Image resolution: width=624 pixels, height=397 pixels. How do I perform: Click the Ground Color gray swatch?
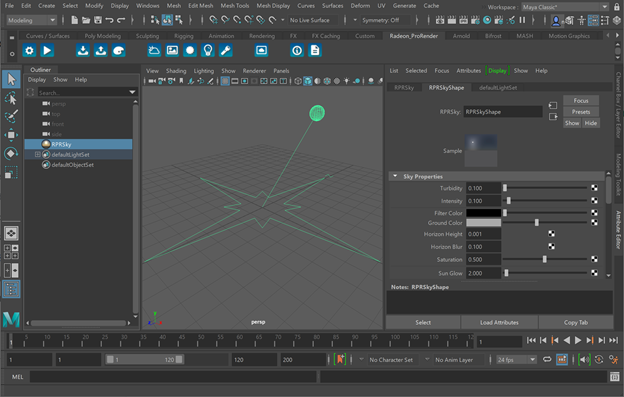(x=483, y=223)
